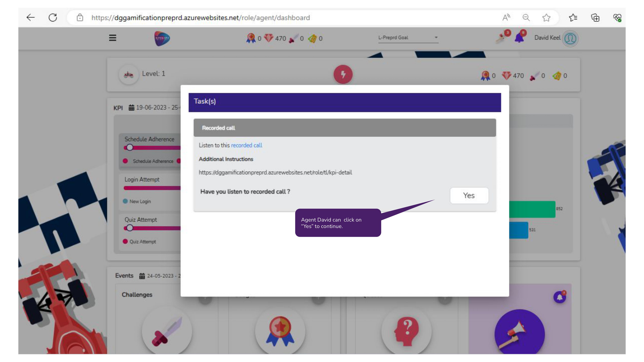The width and height of the screenshot is (644, 362).
Task: Click the Recorded call task header
Action: [345, 128]
